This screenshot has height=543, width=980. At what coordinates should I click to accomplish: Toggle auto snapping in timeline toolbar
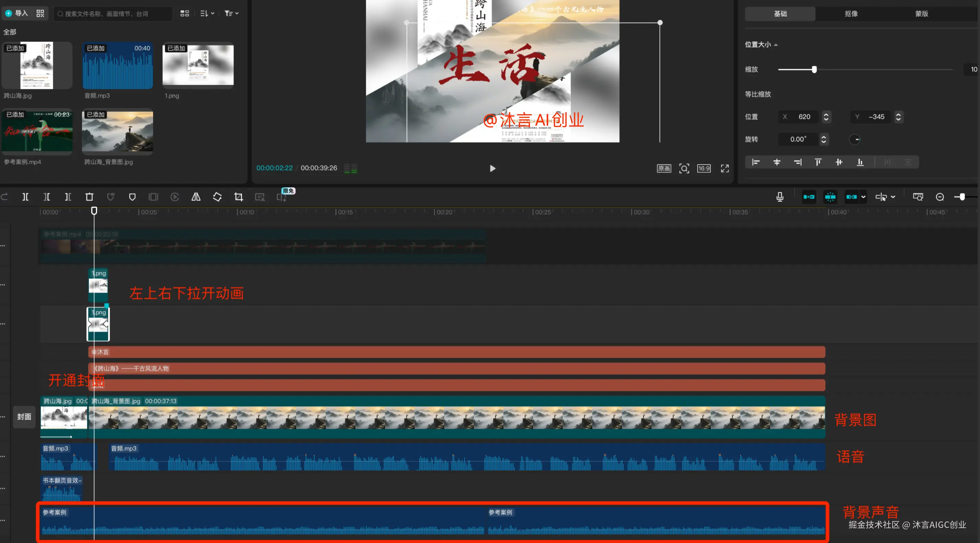[x=830, y=197]
